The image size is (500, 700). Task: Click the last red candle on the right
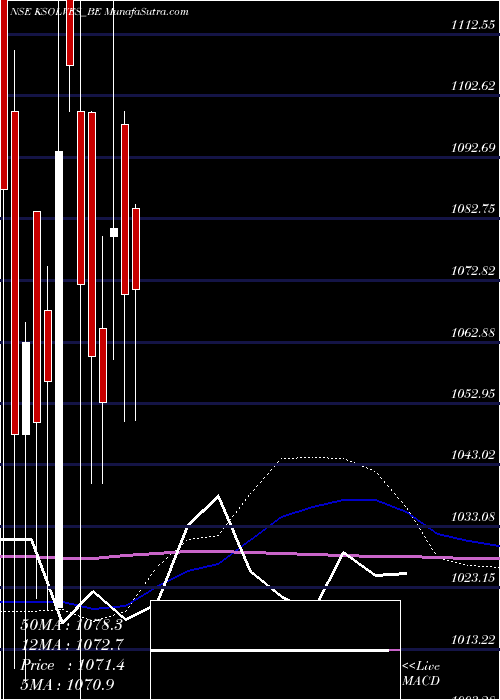(136, 249)
